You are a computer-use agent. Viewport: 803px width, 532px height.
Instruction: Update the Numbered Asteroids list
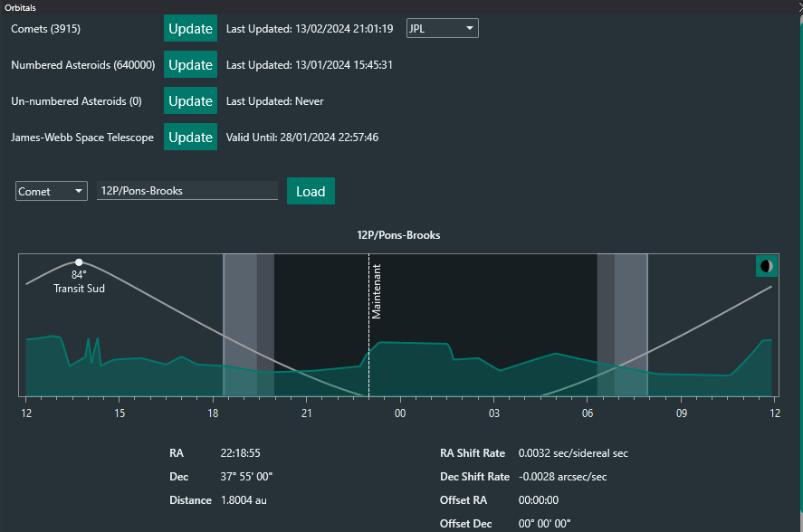pyautogui.click(x=190, y=64)
